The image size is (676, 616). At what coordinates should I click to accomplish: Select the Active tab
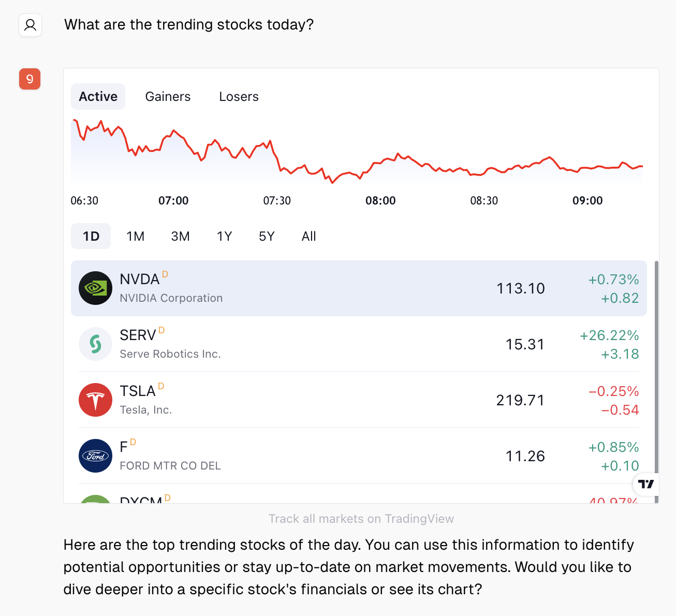point(98,97)
